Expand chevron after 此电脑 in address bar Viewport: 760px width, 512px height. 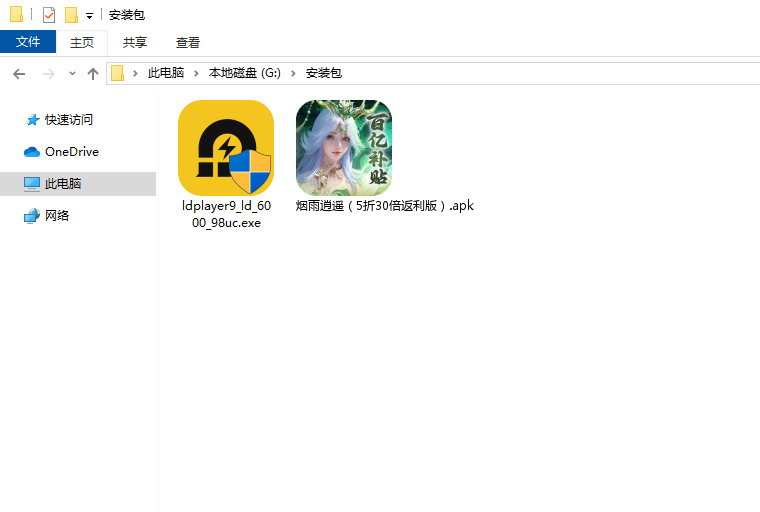click(x=198, y=74)
